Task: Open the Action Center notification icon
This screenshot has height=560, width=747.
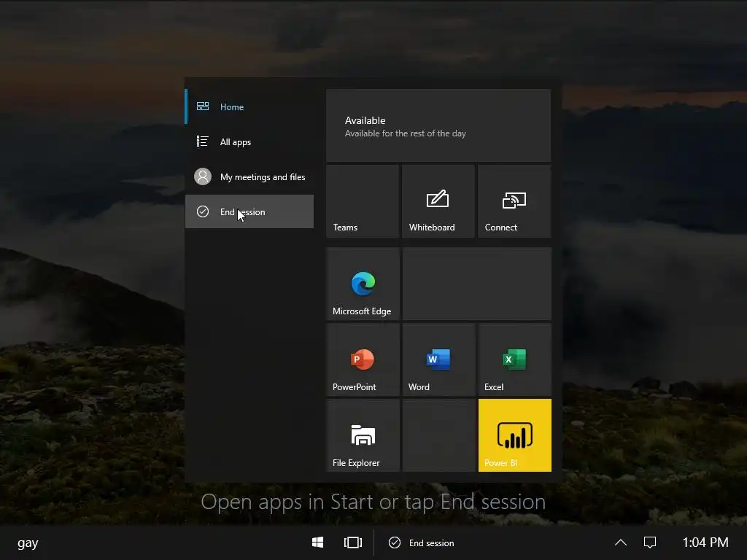Action: (650, 542)
